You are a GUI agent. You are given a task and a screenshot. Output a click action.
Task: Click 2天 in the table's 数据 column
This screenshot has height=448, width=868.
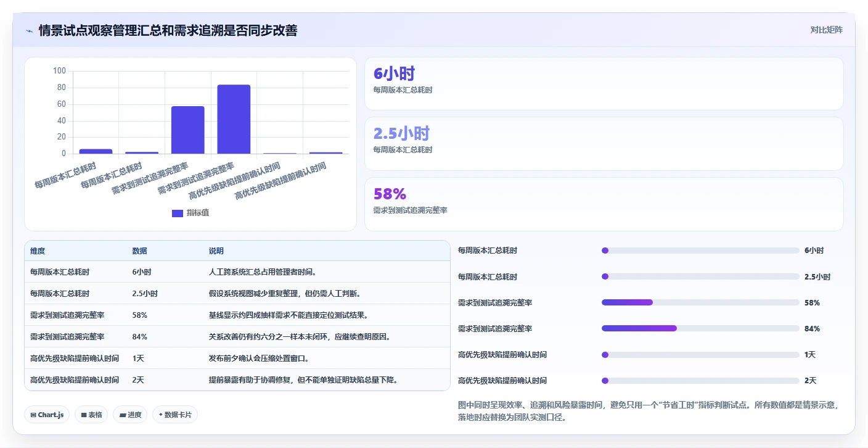click(x=138, y=380)
